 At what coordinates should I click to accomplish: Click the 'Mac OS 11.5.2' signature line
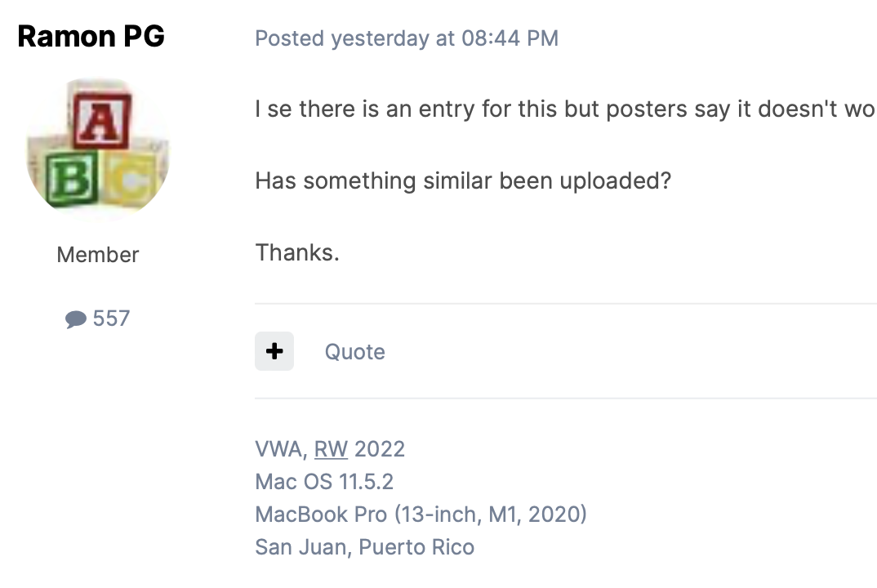[x=324, y=482]
